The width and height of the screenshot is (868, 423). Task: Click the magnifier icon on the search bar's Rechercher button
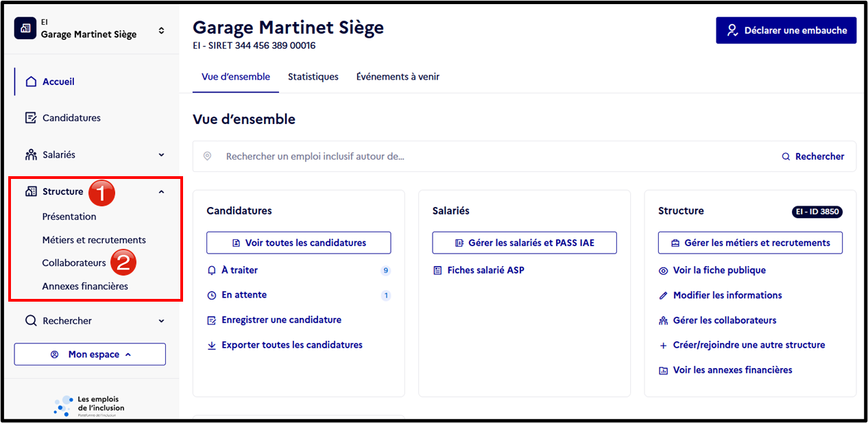(x=786, y=157)
